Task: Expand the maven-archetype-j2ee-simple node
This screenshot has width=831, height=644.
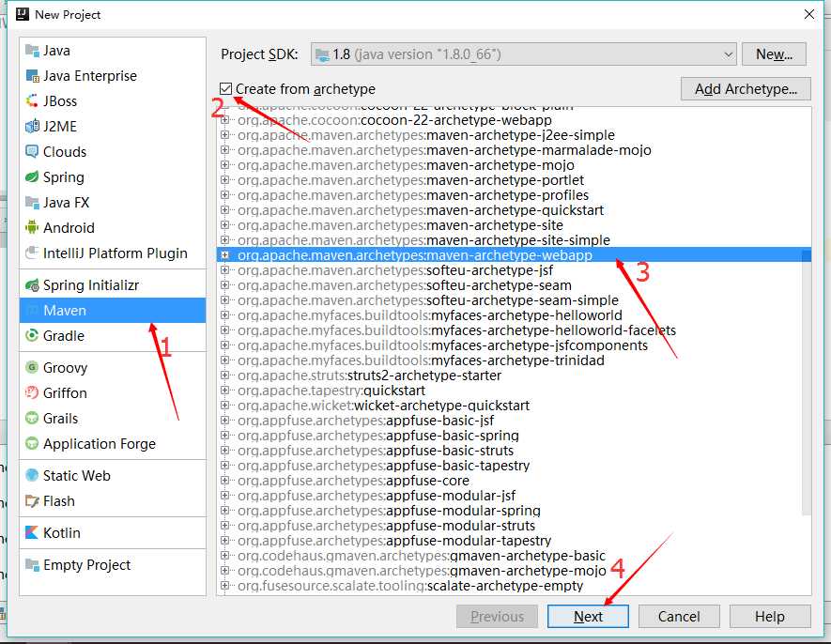Action: (x=224, y=135)
